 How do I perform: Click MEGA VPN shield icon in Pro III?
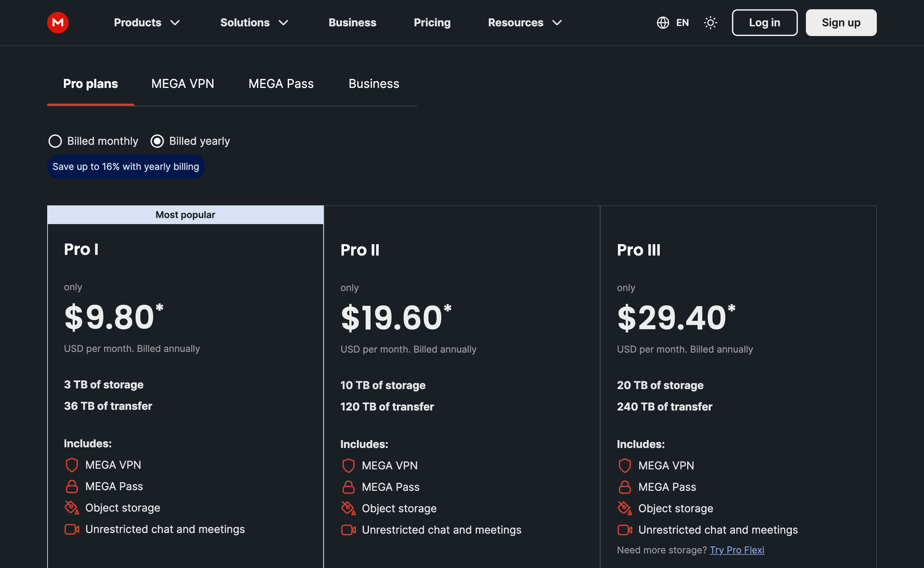point(625,465)
